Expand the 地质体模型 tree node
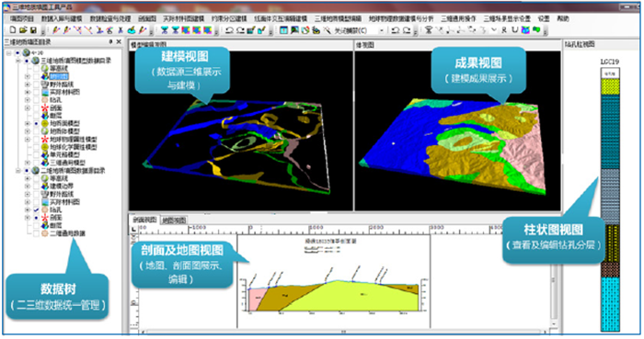Viewport: 644px width, 339px height. 27,131
